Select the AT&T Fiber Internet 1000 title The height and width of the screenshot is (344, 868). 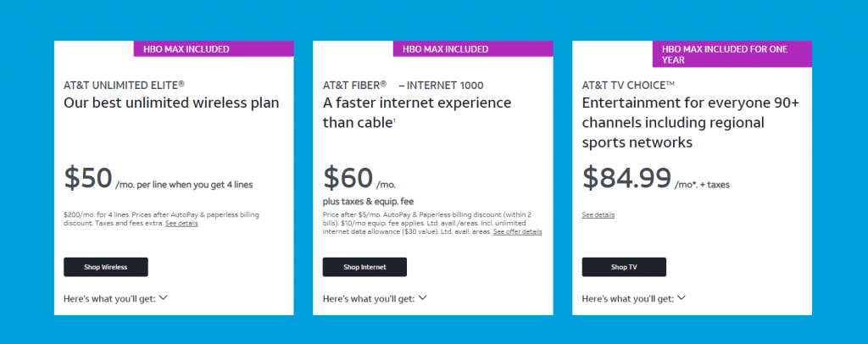(403, 86)
